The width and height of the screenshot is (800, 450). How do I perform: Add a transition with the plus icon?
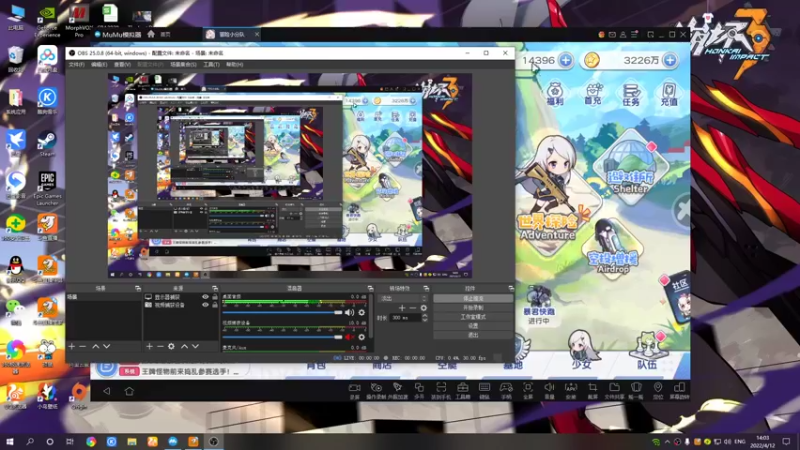pyautogui.click(x=402, y=308)
